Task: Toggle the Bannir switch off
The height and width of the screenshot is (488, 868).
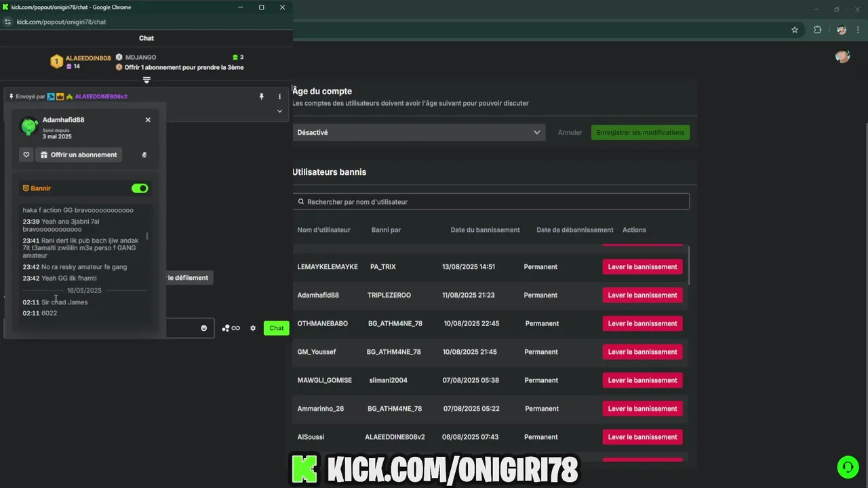Action: [140, 188]
